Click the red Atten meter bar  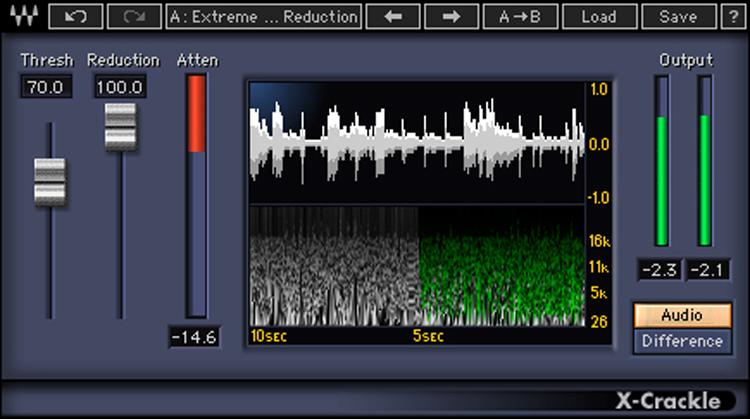point(196,113)
